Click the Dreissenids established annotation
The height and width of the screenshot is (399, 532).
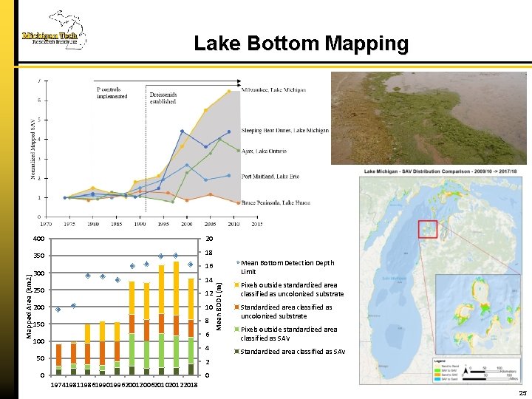coord(163,98)
